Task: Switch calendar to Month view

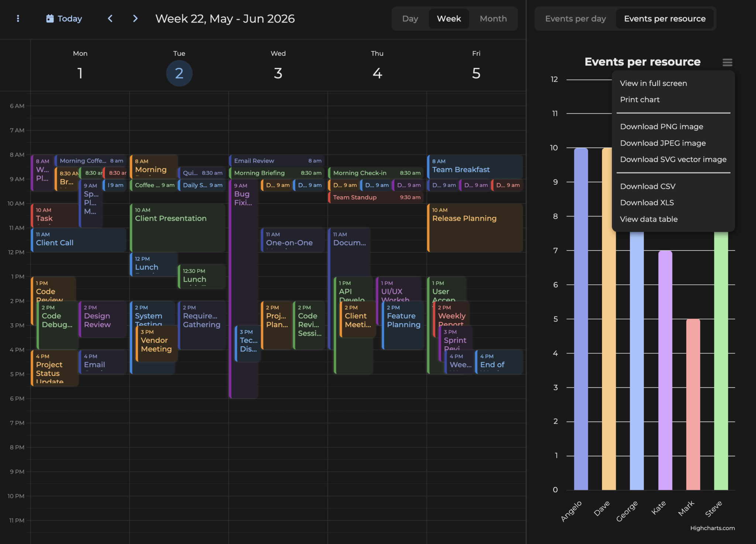Action: point(493,18)
